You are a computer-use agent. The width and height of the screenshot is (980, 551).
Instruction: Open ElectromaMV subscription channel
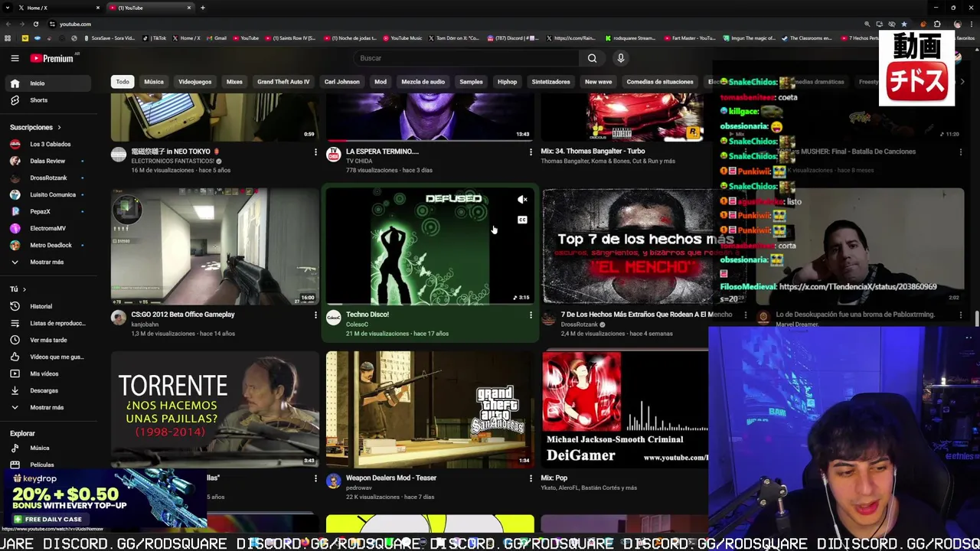(x=47, y=228)
